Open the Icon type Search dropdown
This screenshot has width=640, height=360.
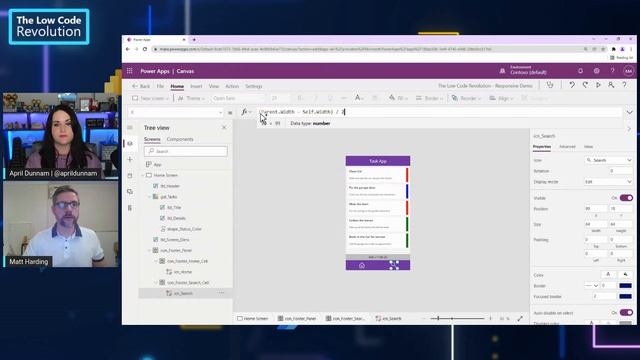(609, 160)
